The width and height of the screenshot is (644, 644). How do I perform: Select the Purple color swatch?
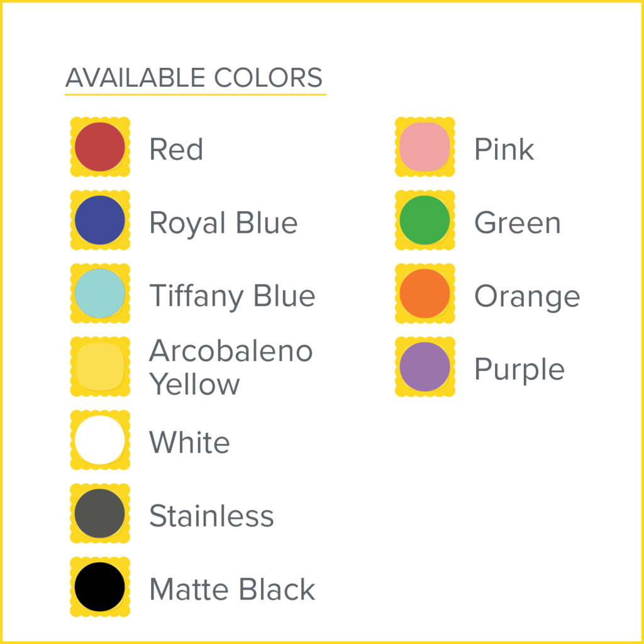click(425, 367)
